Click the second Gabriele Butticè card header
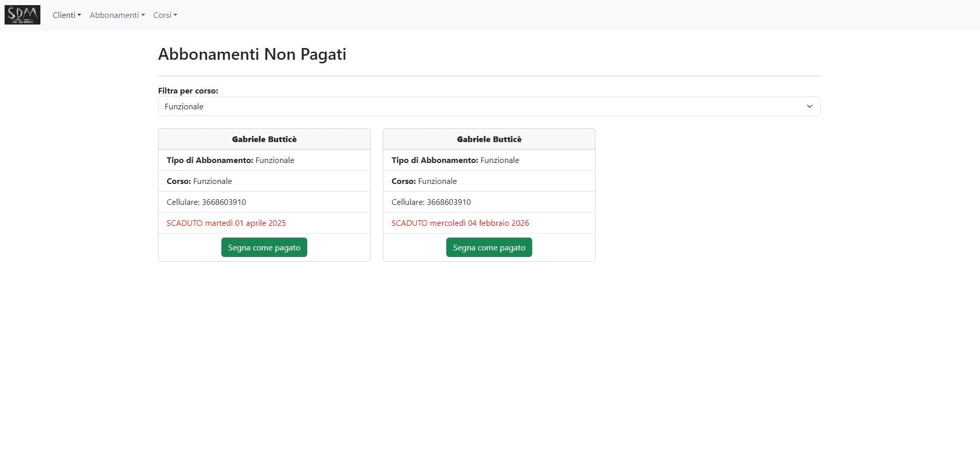Viewport: 980px width, 467px height. coord(488,138)
